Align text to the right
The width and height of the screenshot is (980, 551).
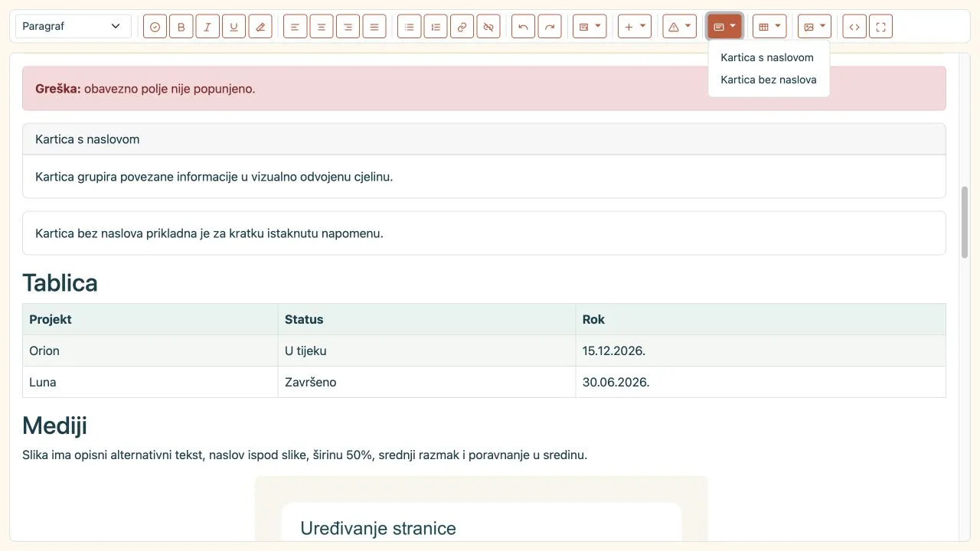click(x=348, y=27)
